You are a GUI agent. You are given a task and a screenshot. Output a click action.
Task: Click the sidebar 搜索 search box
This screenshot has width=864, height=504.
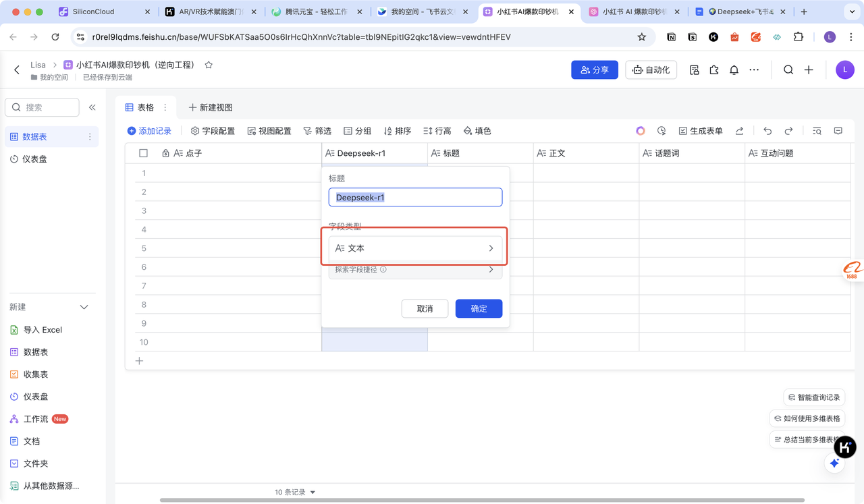(42, 107)
